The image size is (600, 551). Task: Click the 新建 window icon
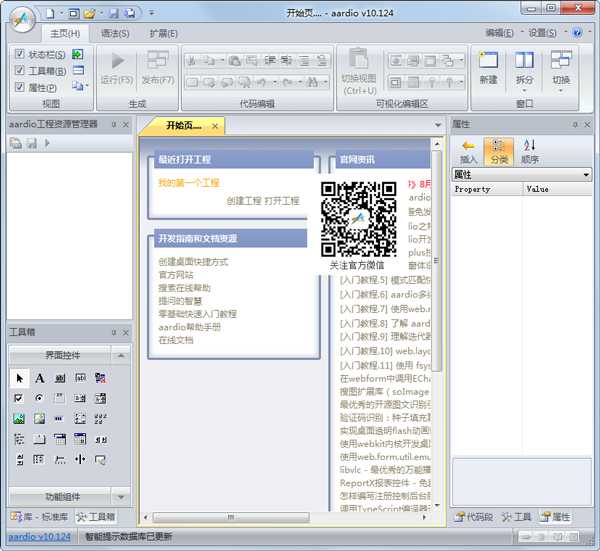[488, 62]
